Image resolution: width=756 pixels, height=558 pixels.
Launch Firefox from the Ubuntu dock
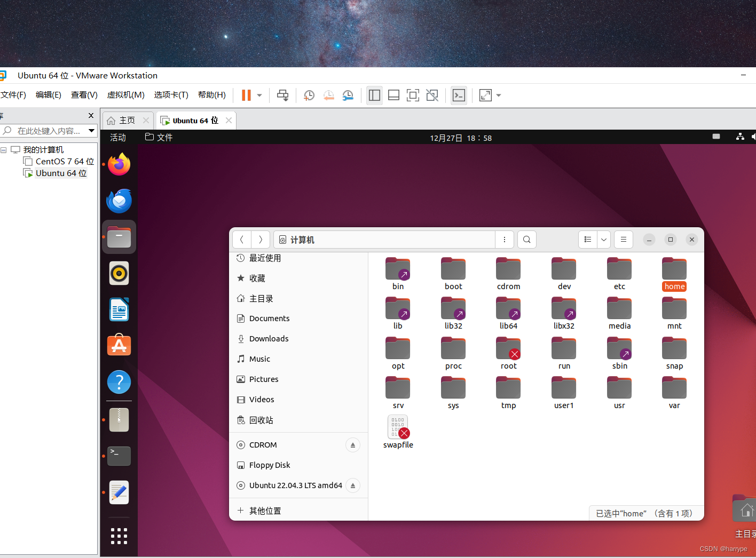pos(119,164)
